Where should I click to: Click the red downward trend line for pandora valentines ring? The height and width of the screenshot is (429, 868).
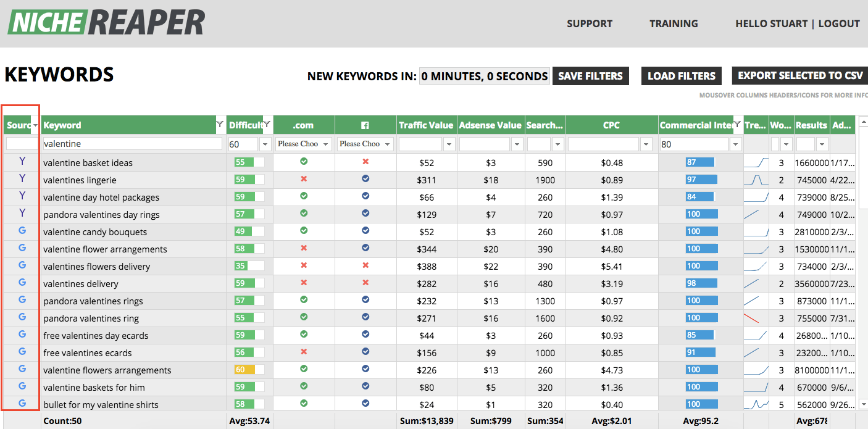[x=752, y=318]
